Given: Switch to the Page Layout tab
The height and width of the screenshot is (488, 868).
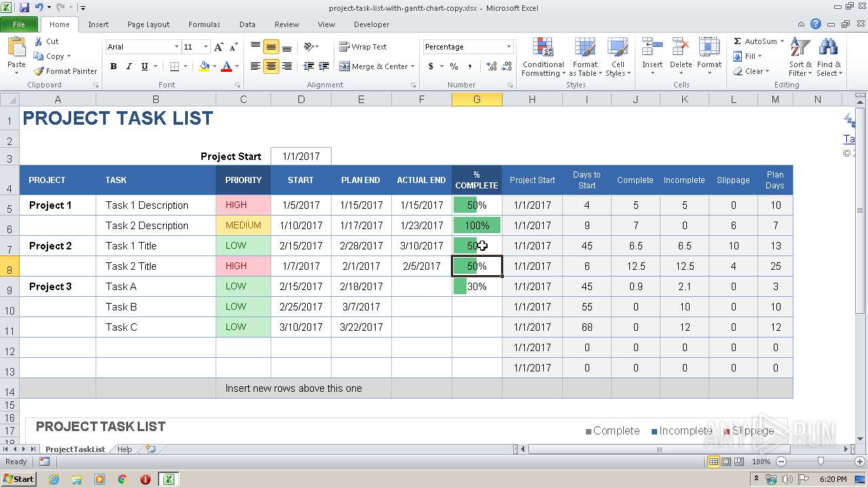Looking at the screenshot, I should tap(149, 24).
